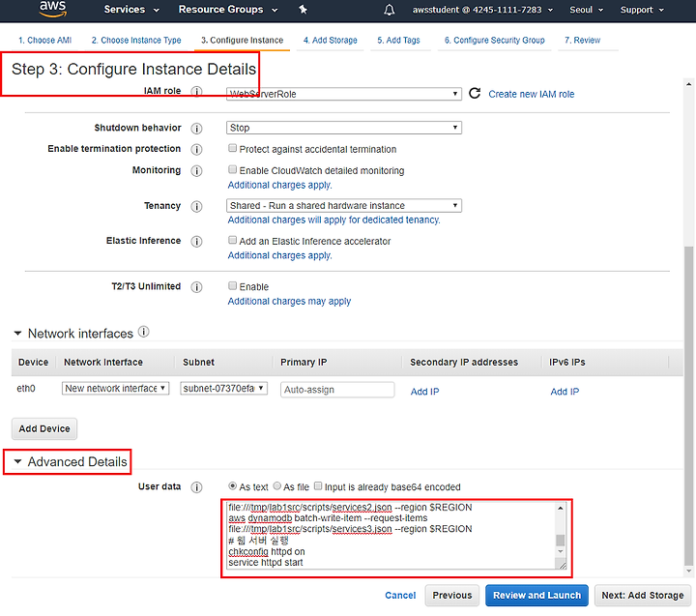Open the awsstudent account menu
This screenshot has height=616, width=696.
482,10
